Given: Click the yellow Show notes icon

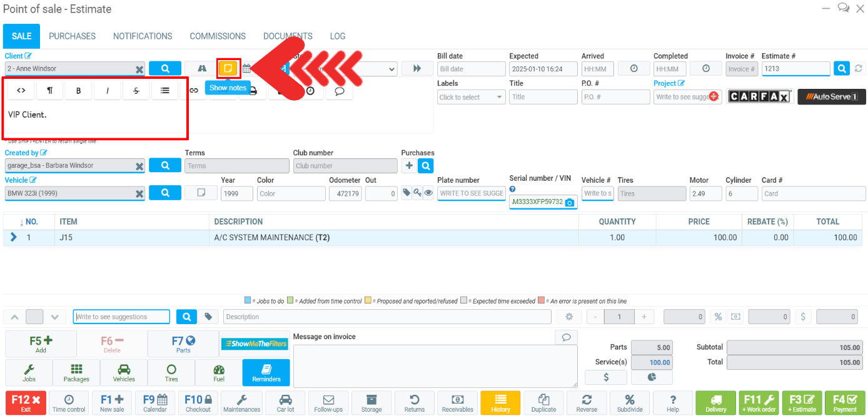Looking at the screenshot, I should click(228, 68).
